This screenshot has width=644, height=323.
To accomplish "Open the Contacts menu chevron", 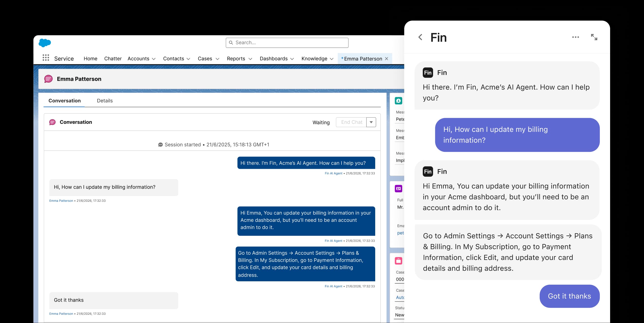I will point(188,59).
